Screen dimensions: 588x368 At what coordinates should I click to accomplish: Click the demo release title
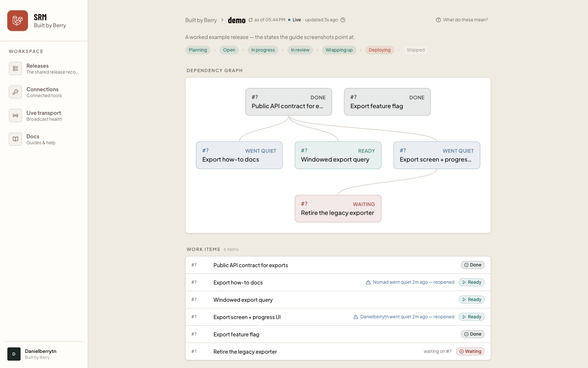(x=237, y=20)
